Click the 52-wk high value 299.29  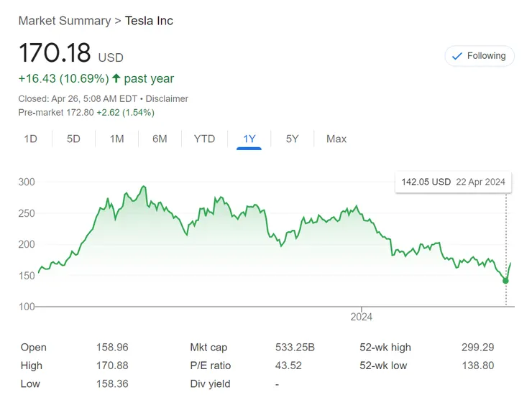477,348
